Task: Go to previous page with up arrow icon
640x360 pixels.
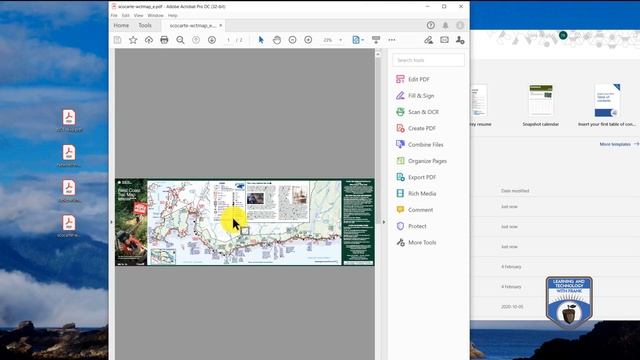Action: (x=196, y=40)
